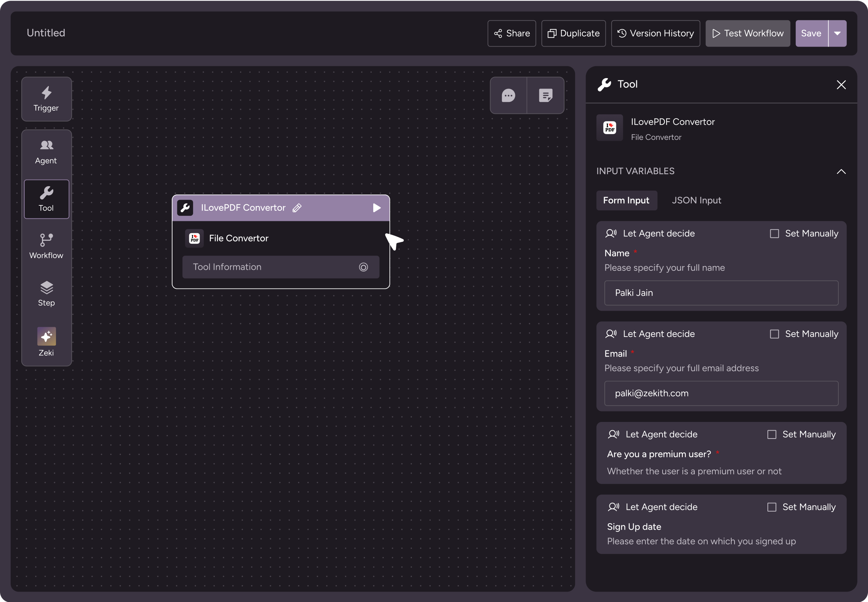Click the Email input field
Screen dimensions: 868x602
721,393
